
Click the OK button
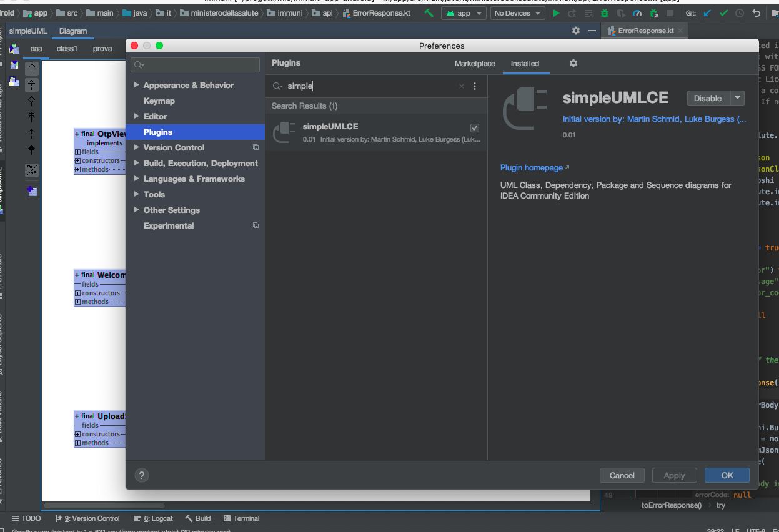click(727, 475)
